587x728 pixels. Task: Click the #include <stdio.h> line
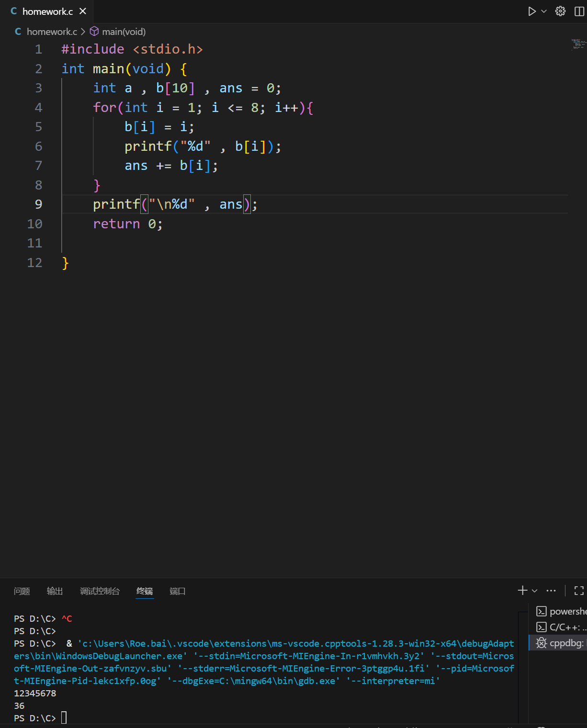click(x=132, y=49)
